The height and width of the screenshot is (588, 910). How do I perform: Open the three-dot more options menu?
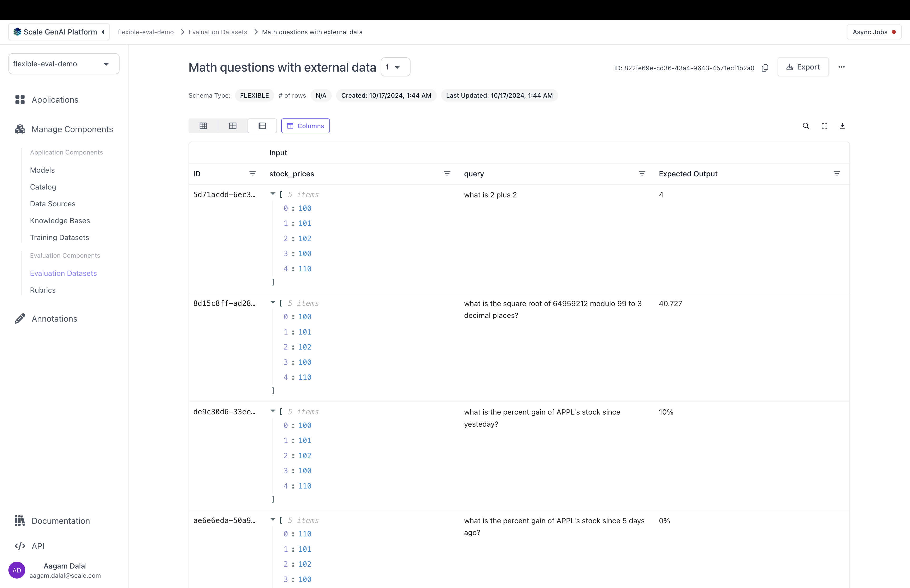click(x=841, y=67)
